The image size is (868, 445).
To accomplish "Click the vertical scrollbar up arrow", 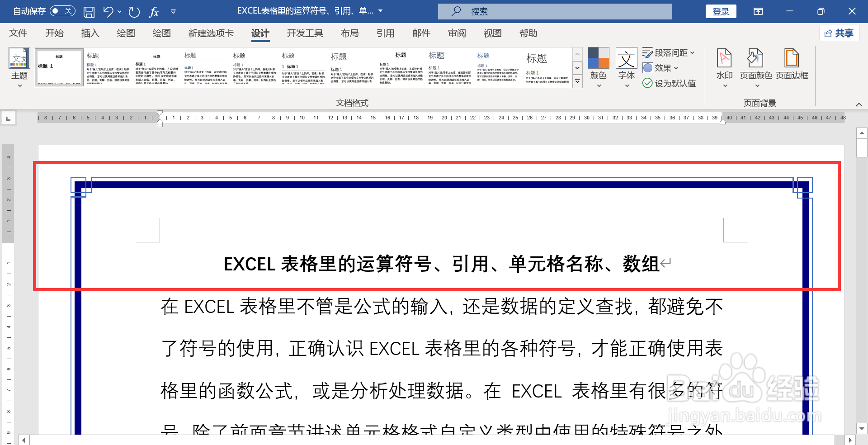I will pyautogui.click(x=862, y=133).
